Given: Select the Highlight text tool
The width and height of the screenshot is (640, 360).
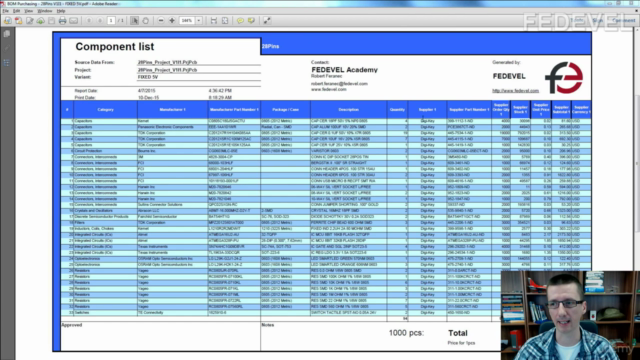Looking at the screenshot, I should tap(251, 20).
